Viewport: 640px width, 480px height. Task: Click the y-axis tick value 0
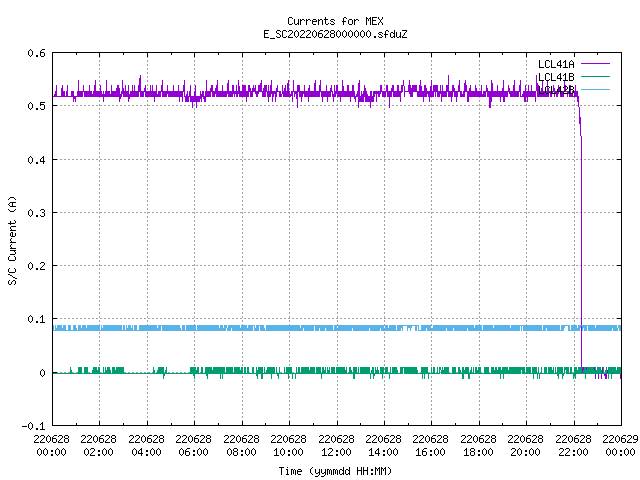click(42, 373)
